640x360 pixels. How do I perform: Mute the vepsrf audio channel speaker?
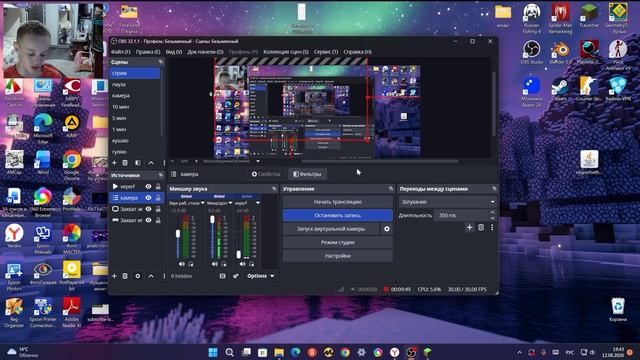coord(243,264)
